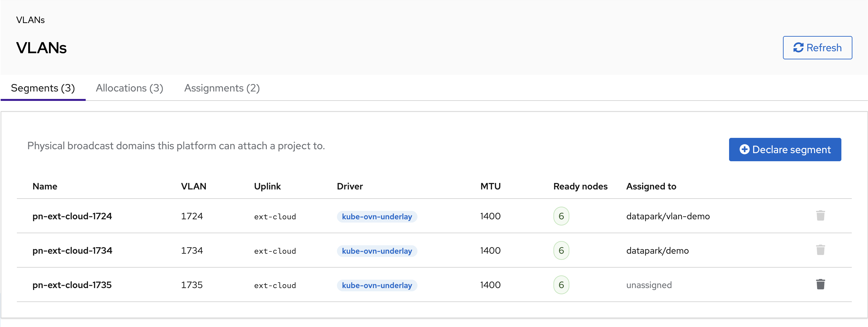Delete segment pn-ext-cloud-1734 with trash icon
Image resolution: width=868 pixels, height=327 pixels.
820,250
